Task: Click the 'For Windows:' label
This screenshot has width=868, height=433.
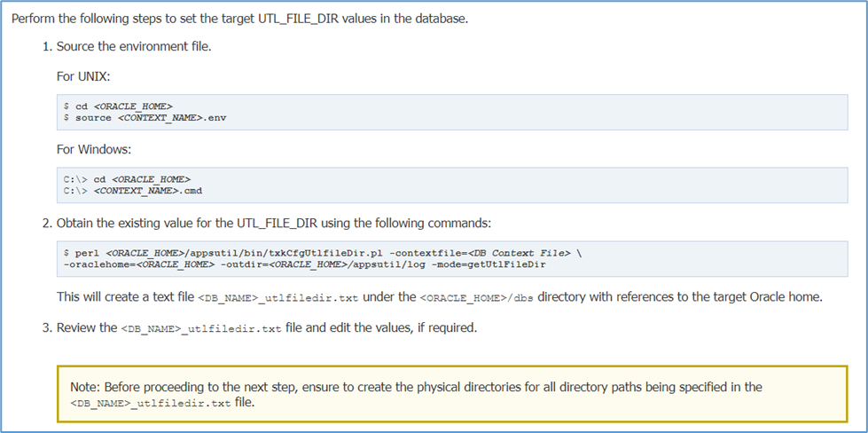Action: [94, 149]
